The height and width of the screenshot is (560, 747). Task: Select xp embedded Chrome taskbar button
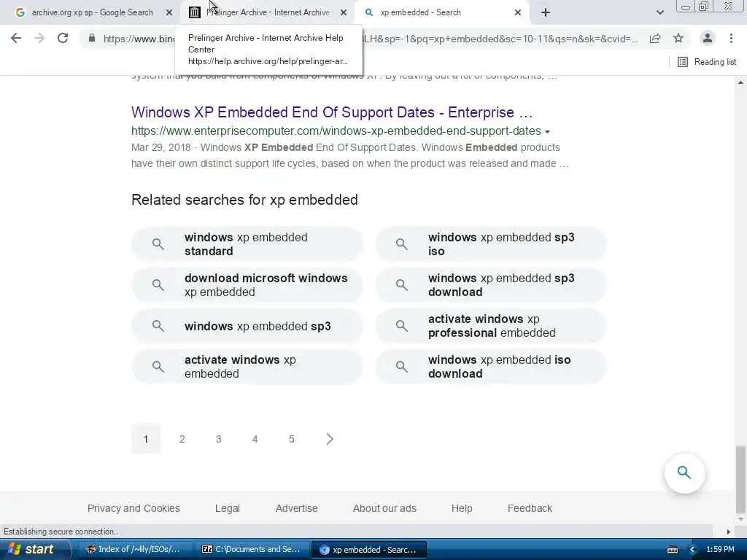368,550
